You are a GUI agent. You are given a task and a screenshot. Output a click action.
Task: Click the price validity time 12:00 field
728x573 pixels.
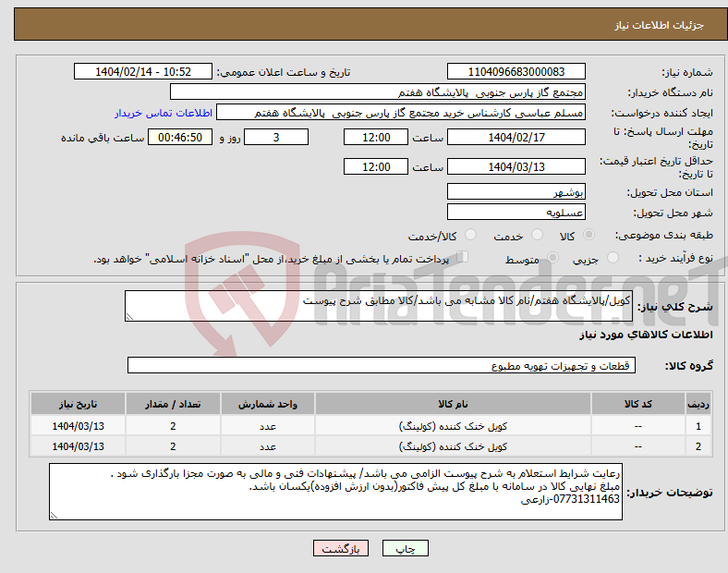376,166
